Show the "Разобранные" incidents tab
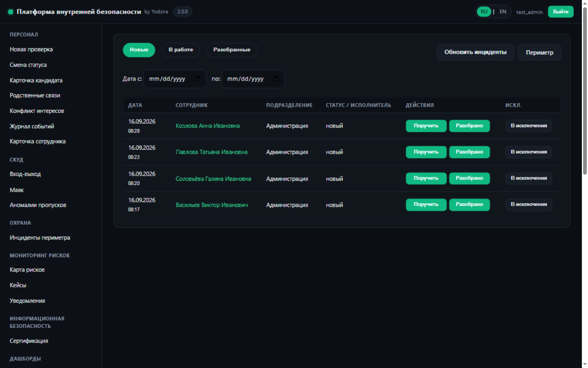 point(232,50)
